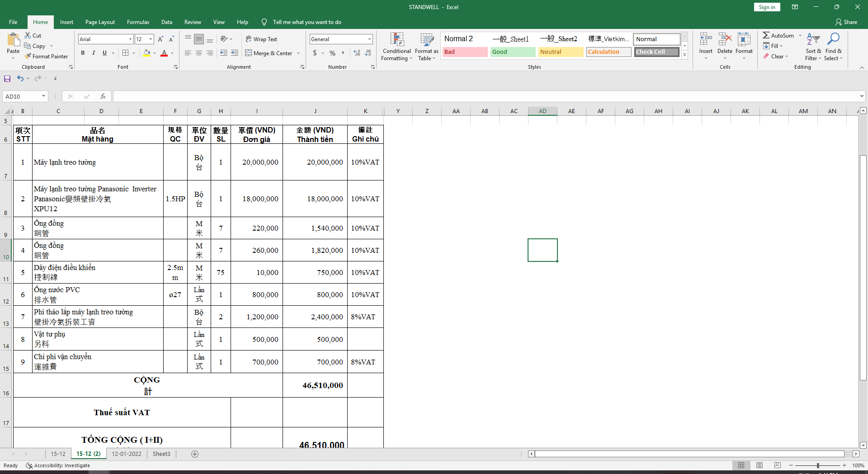Switch to the Insert ribbon tab
Image resolution: width=868 pixels, height=474 pixels.
point(66,22)
